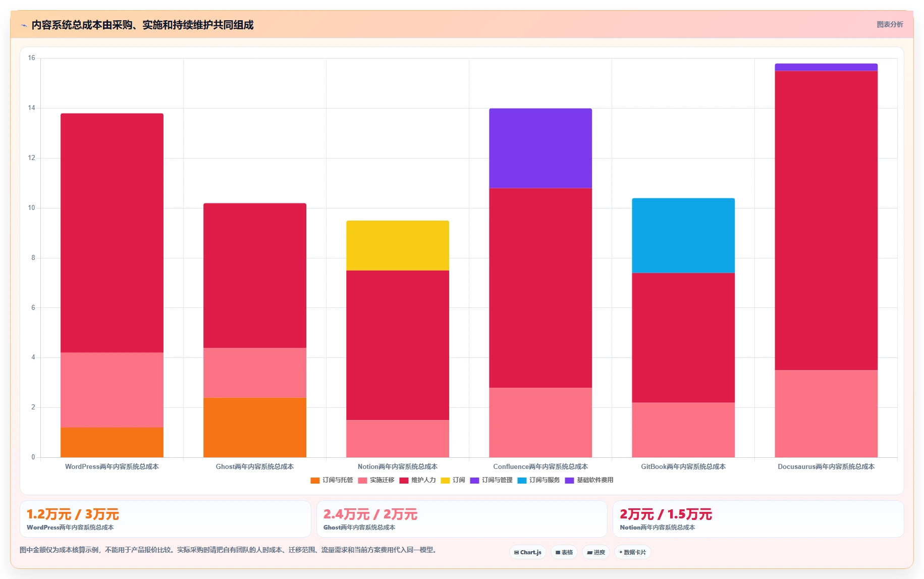Select the purple segment of the Confluence bar
This screenshot has width=924, height=579.
(x=540, y=148)
